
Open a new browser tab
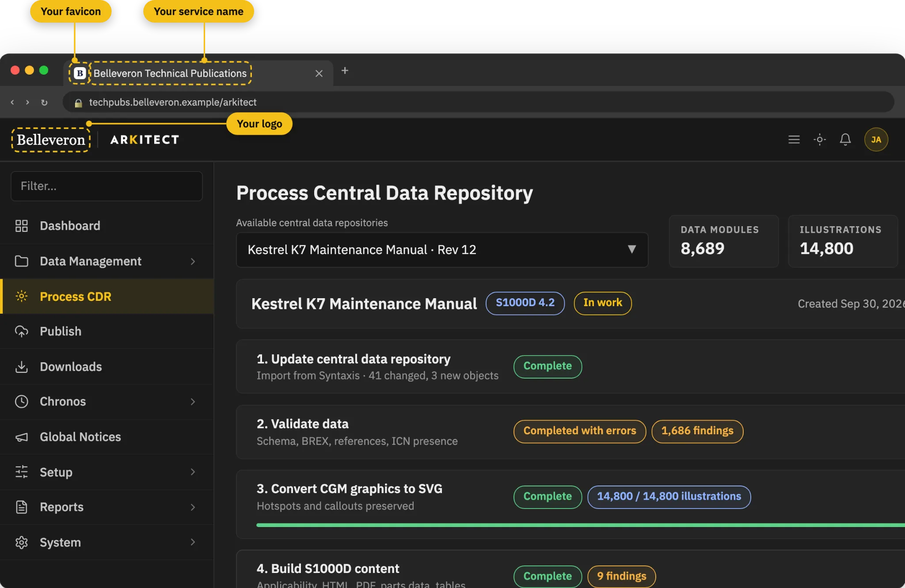pos(345,71)
